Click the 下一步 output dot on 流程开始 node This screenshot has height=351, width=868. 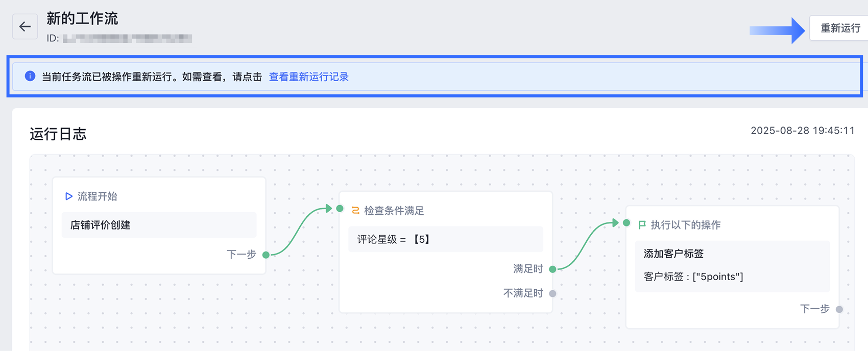266,255
